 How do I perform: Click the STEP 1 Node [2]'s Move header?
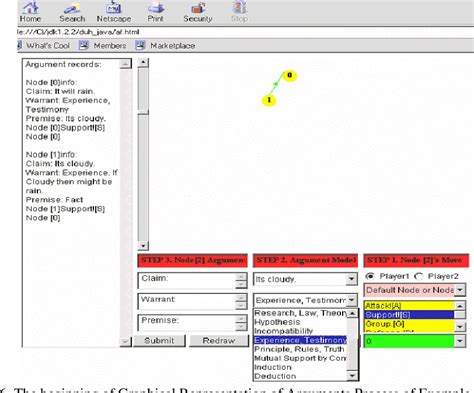[416, 260]
